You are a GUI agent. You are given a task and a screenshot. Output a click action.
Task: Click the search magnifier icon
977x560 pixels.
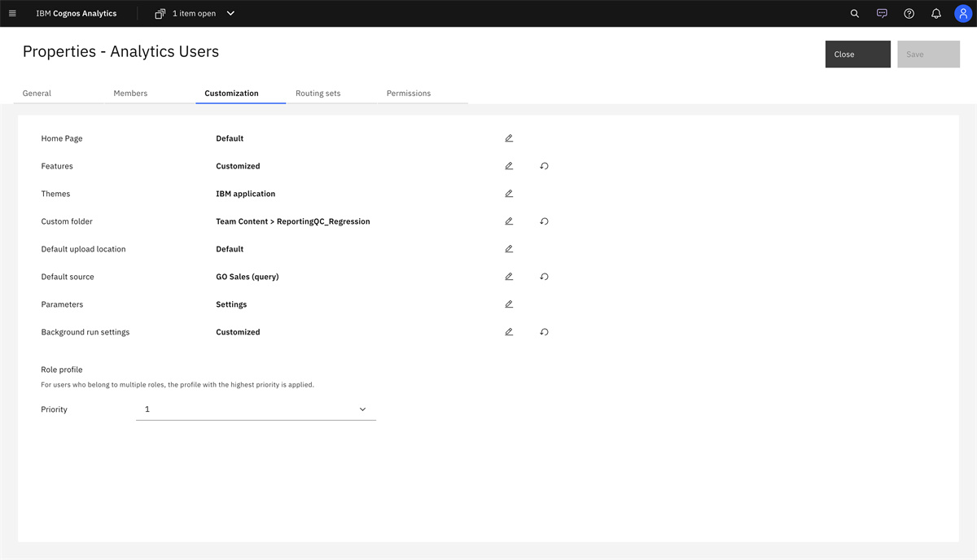[854, 13]
